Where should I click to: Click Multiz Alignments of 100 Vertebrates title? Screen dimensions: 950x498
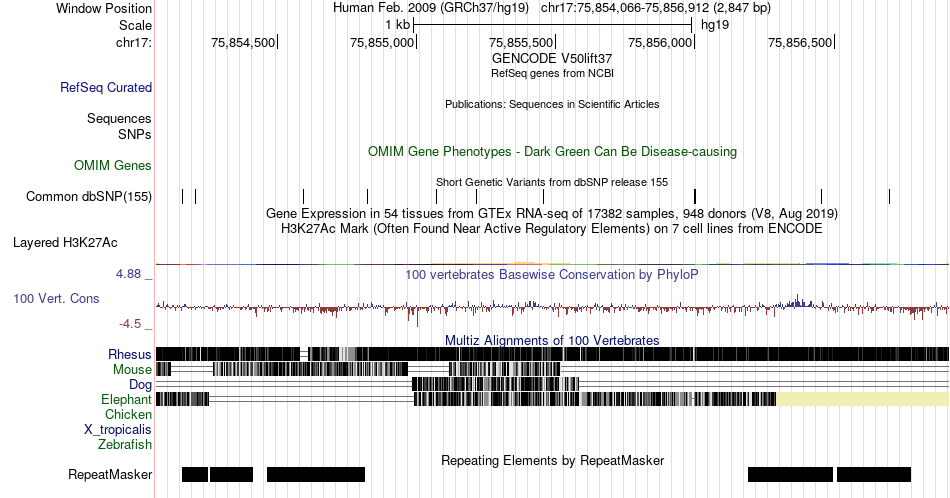(552, 340)
